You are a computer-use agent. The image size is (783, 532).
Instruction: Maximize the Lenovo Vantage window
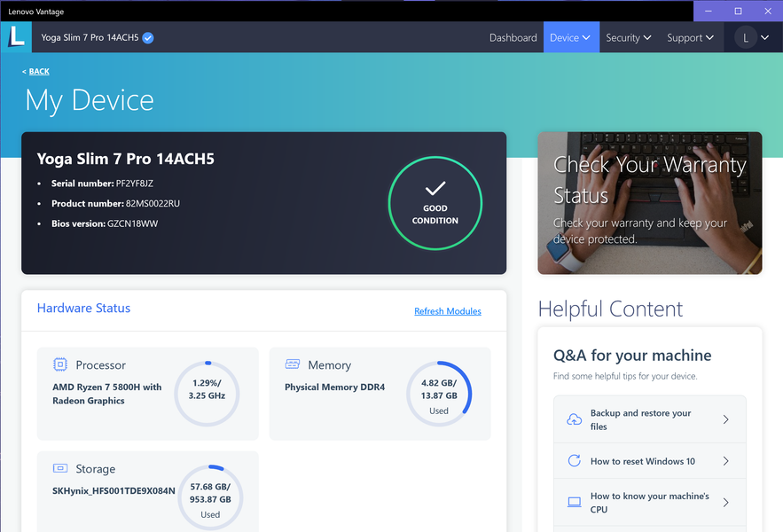click(738, 11)
